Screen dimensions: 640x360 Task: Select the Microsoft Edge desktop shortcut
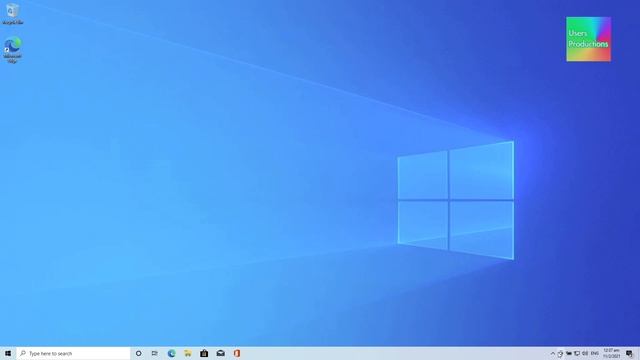[x=13, y=50]
